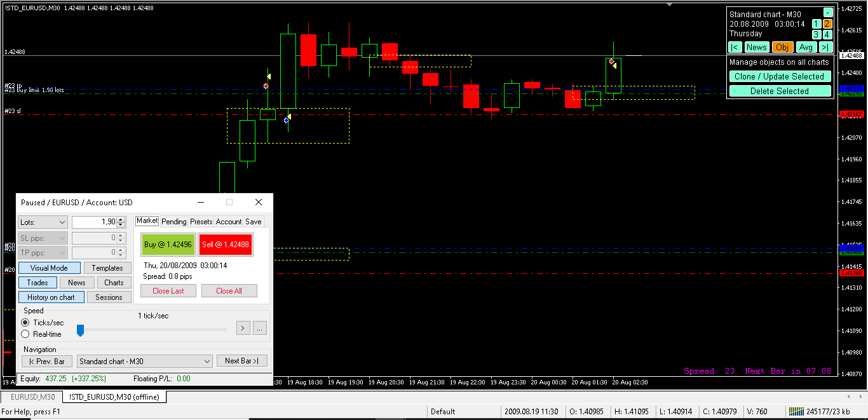Viewport: 868px width, 420px height.
Task: Collapse the info panel with the minus button
Action: pyautogui.click(x=828, y=13)
